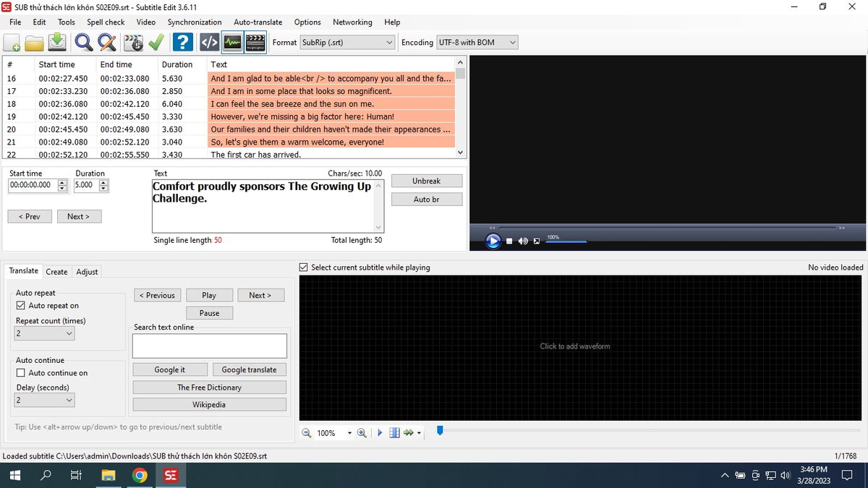Viewport: 868px width, 488px height.
Task: Click the New subtitle file icon
Action: pyautogui.click(x=12, y=43)
